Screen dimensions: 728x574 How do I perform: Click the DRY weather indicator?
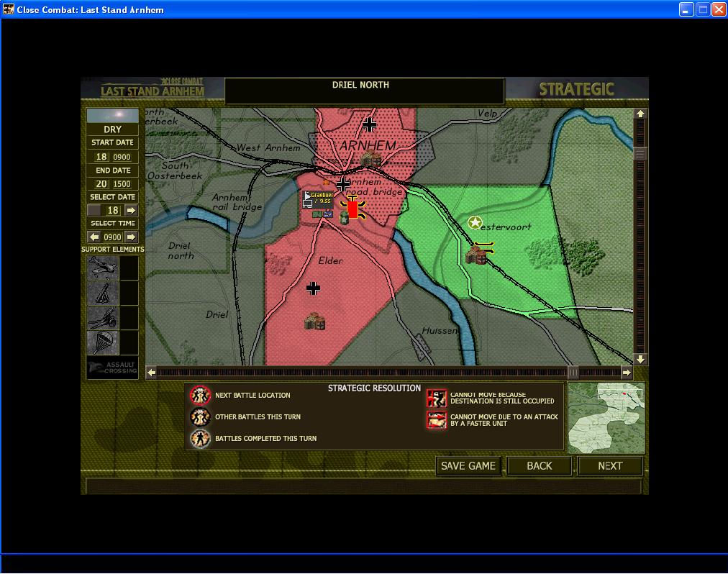pyautogui.click(x=112, y=129)
